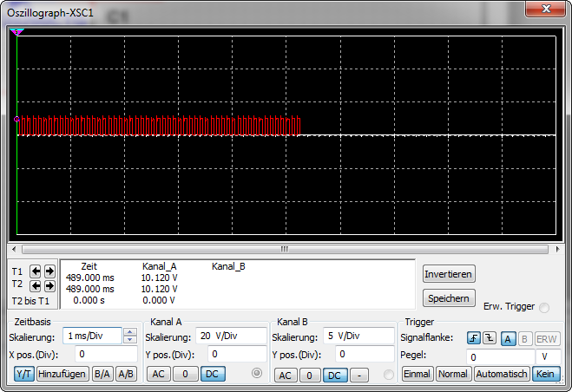
Task: Click the Zeit column header
Action: click(x=89, y=266)
